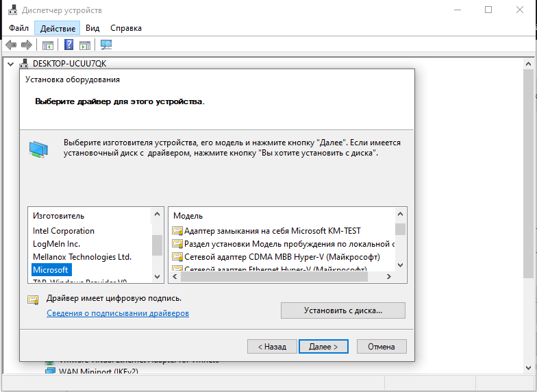Click the network adapters icon in wizard
Screen dimensions: 537x392
tap(38, 149)
